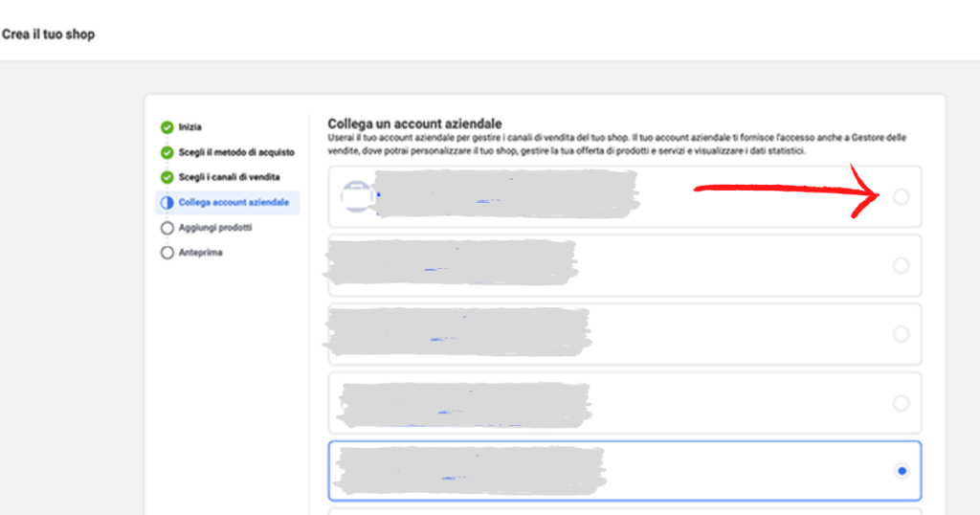This screenshot has width=980, height=515.
Task: Select the second business account radio button
Action: [x=901, y=265]
